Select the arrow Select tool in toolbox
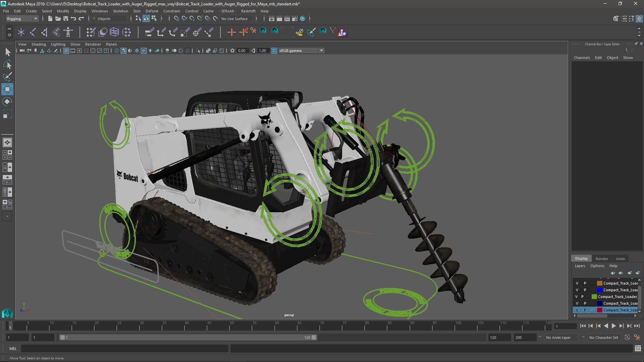The image size is (644, 362). tap(7, 52)
